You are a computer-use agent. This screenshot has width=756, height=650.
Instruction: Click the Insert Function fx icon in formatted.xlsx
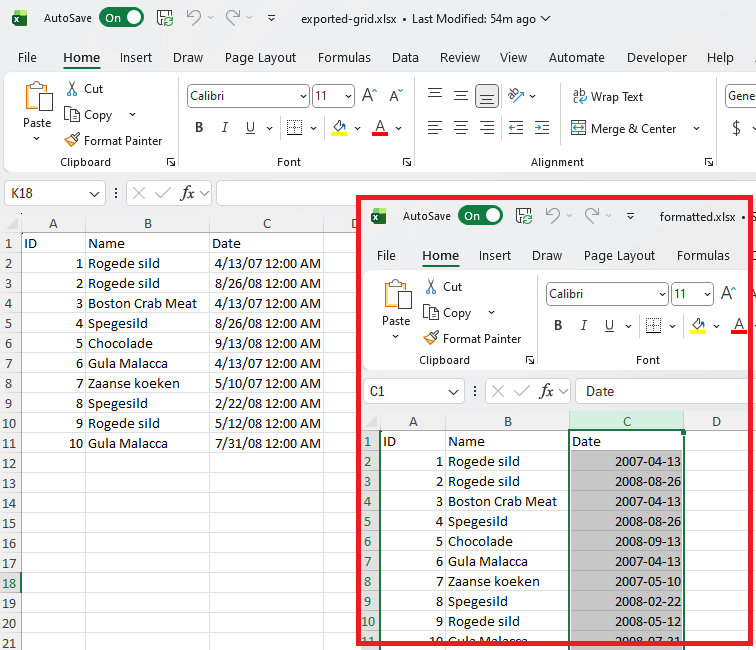tap(547, 392)
